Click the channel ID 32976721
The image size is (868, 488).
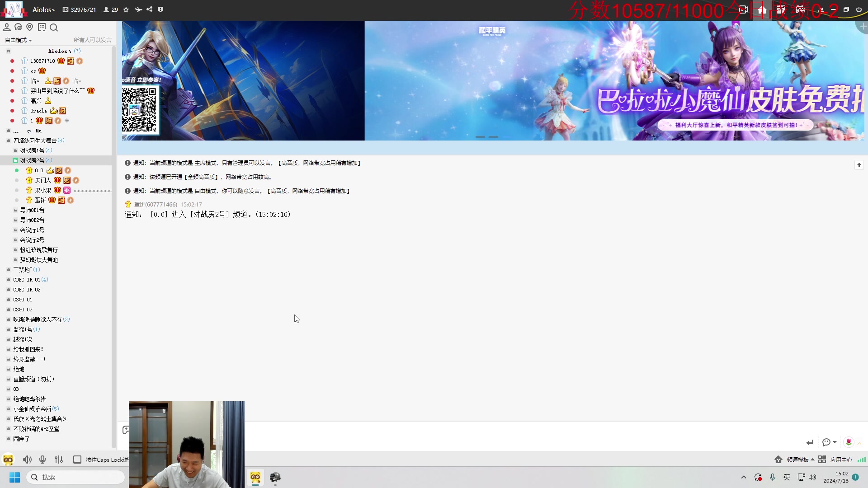tap(79, 9)
